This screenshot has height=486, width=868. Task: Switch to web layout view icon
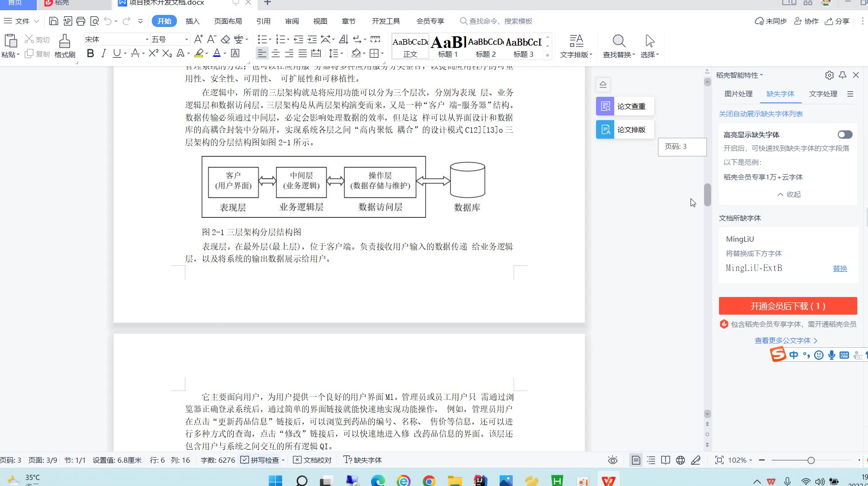point(680,460)
